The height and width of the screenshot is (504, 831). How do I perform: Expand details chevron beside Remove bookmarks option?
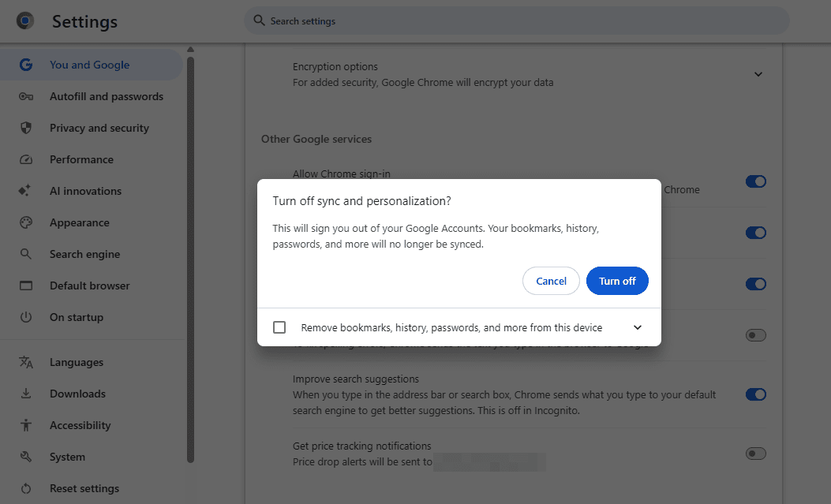(638, 327)
